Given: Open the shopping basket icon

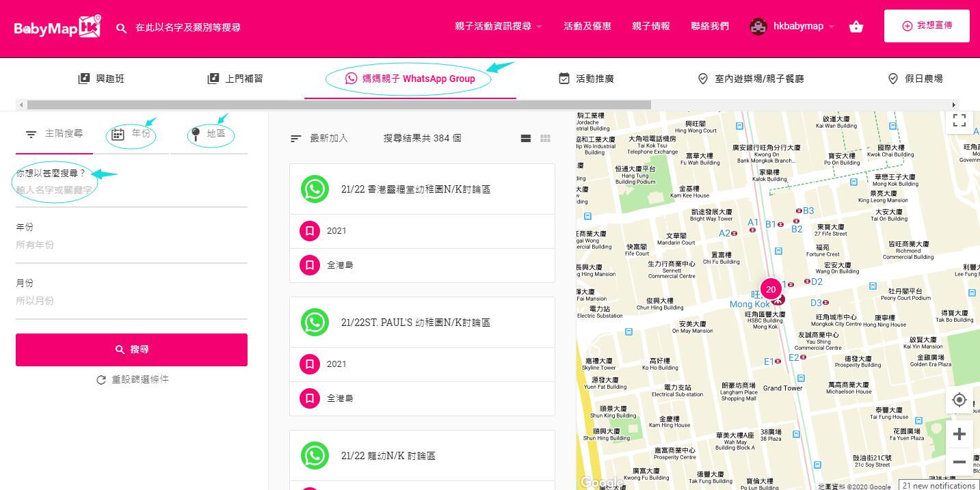Looking at the screenshot, I should [856, 27].
